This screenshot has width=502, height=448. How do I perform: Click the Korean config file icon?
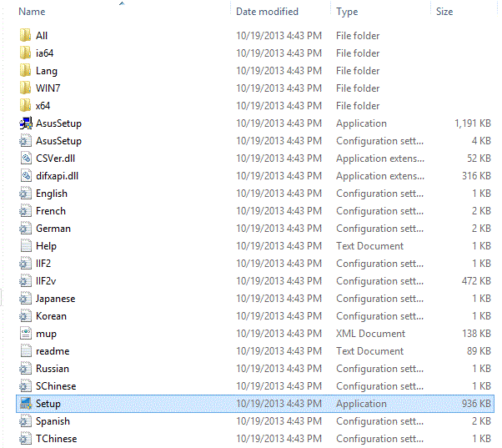point(26,315)
